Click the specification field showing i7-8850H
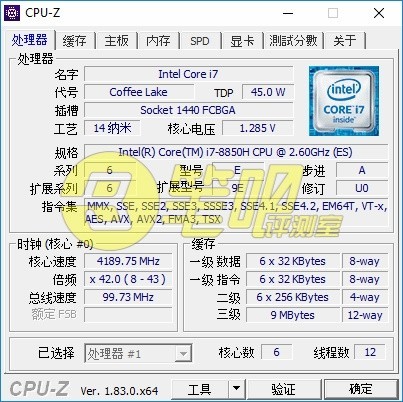Viewport: 403px width, 402px height. pyautogui.click(x=236, y=152)
